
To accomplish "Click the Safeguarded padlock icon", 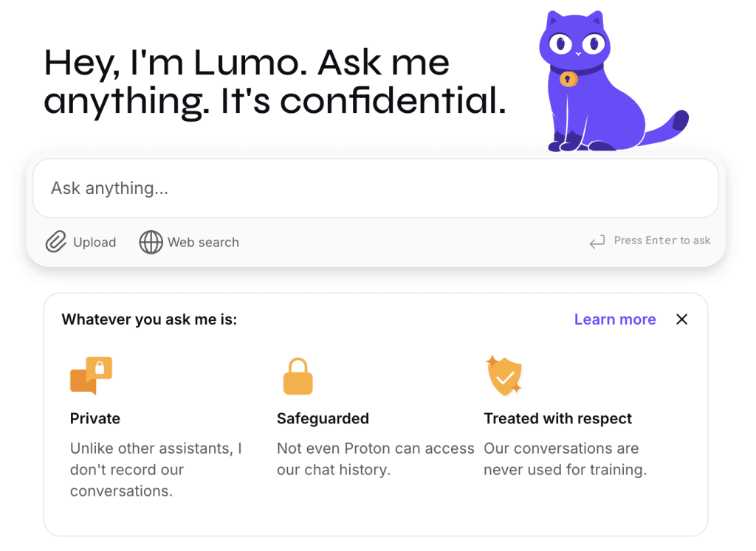I will pos(297,375).
